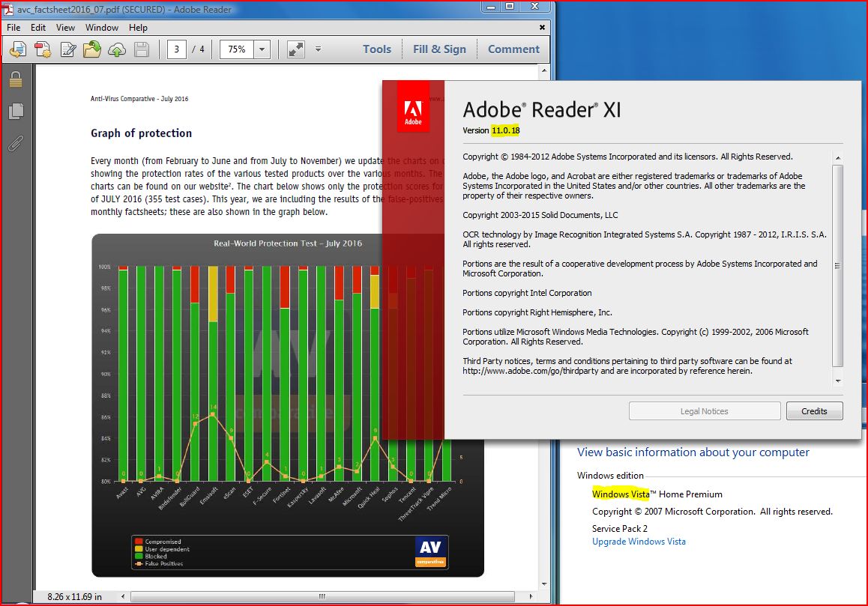Click the Compromised legend entry
868x606 pixels.
[158, 542]
